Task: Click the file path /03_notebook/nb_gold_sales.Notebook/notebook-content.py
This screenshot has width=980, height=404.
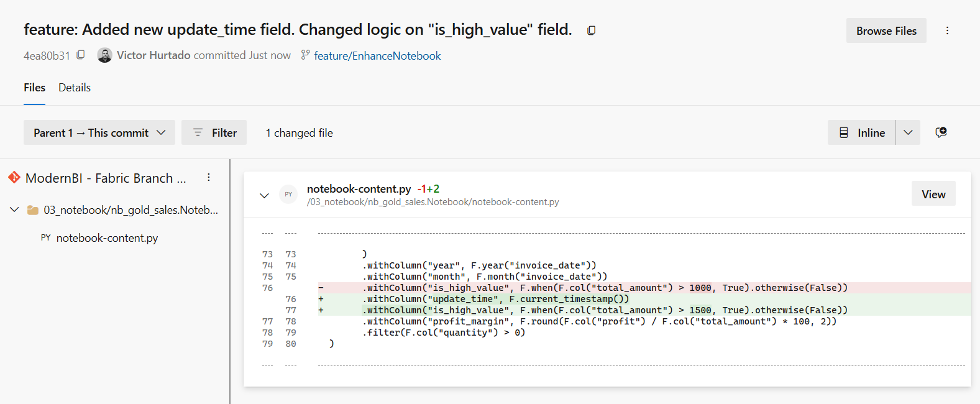Action: [x=433, y=202]
